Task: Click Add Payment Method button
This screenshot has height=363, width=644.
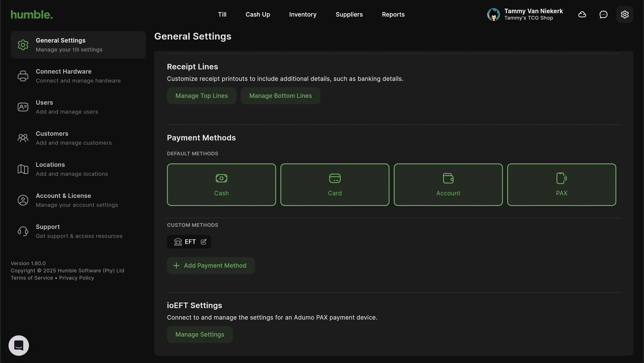Action: click(x=211, y=265)
